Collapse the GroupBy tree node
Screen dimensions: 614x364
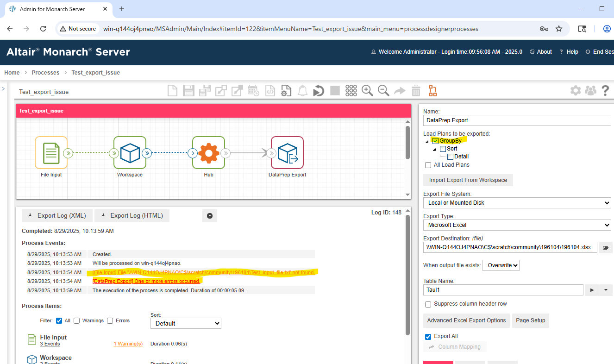[427, 141]
